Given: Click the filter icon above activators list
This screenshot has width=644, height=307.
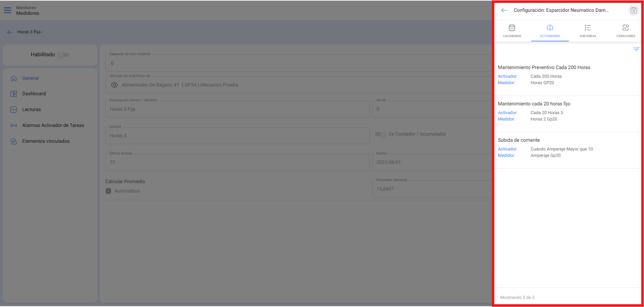Looking at the screenshot, I should coord(636,49).
